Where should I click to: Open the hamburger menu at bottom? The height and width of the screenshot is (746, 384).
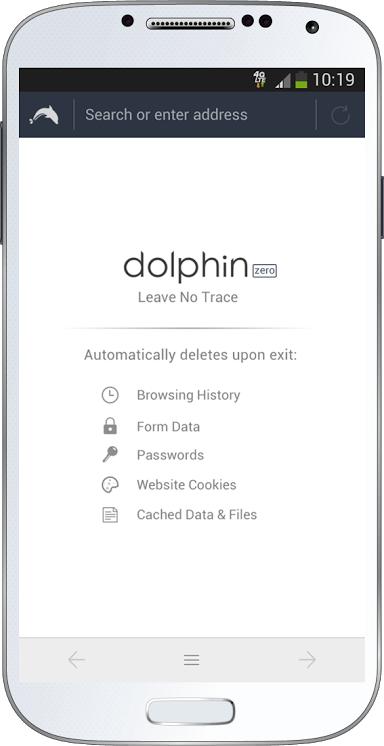[x=191, y=660]
